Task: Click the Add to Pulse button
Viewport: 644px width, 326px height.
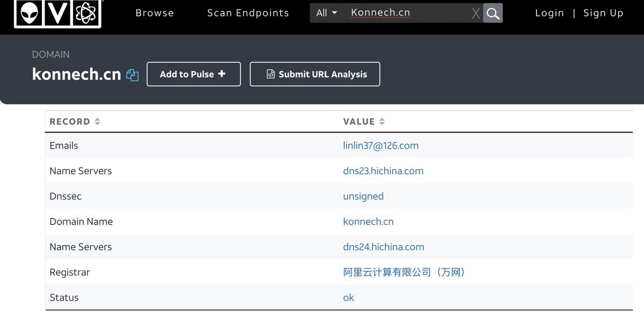Action: [x=193, y=74]
